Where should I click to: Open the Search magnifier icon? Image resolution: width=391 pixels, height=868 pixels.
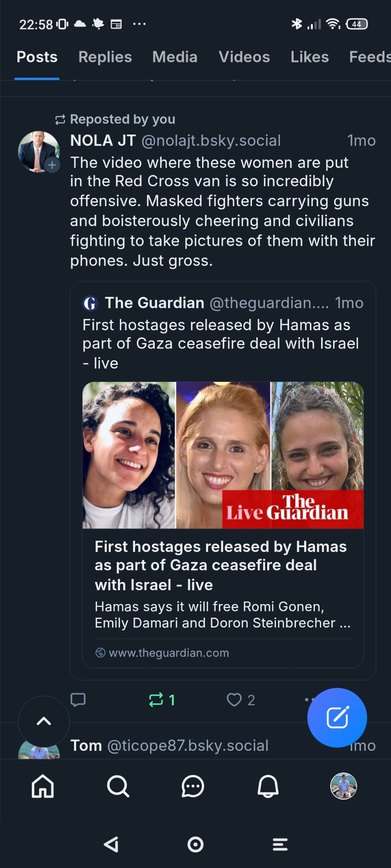point(118,786)
